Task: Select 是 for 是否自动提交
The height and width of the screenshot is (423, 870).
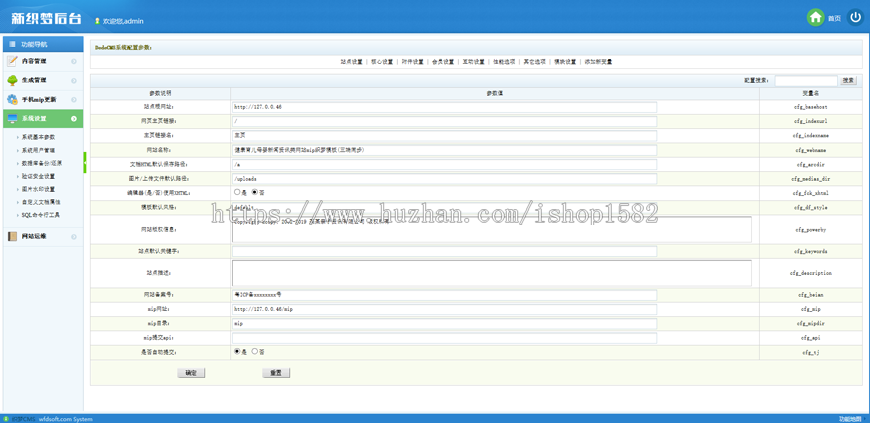Action: [x=237, y=351]
